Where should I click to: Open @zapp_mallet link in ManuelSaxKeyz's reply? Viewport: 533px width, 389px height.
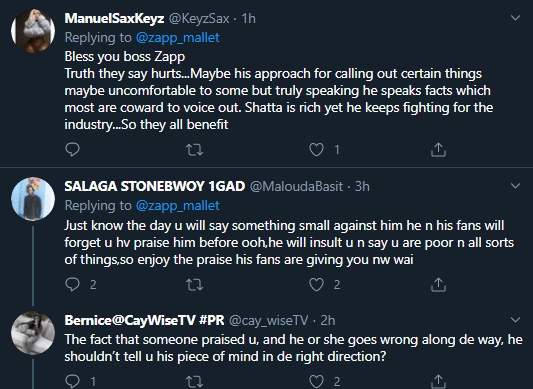point(177,37)
